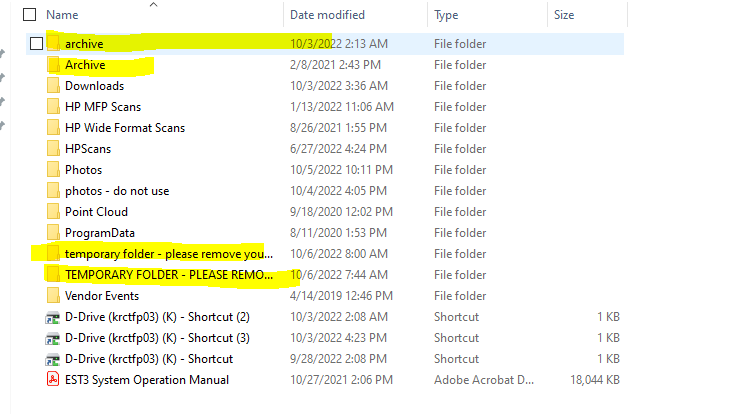Sort by the Type column header

(x=447, y=15)
